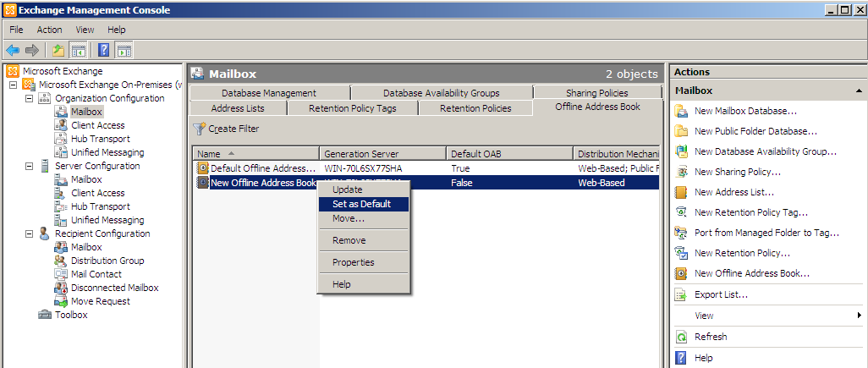
Task: Click the Default Offline Address Book row icon
Action: pyautogui.click(x=203, y=168)
